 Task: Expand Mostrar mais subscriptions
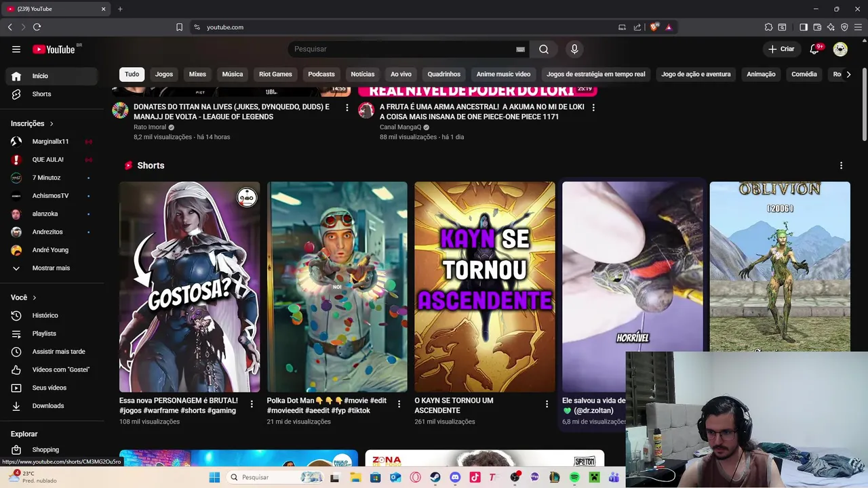click(x=52, y=268)
